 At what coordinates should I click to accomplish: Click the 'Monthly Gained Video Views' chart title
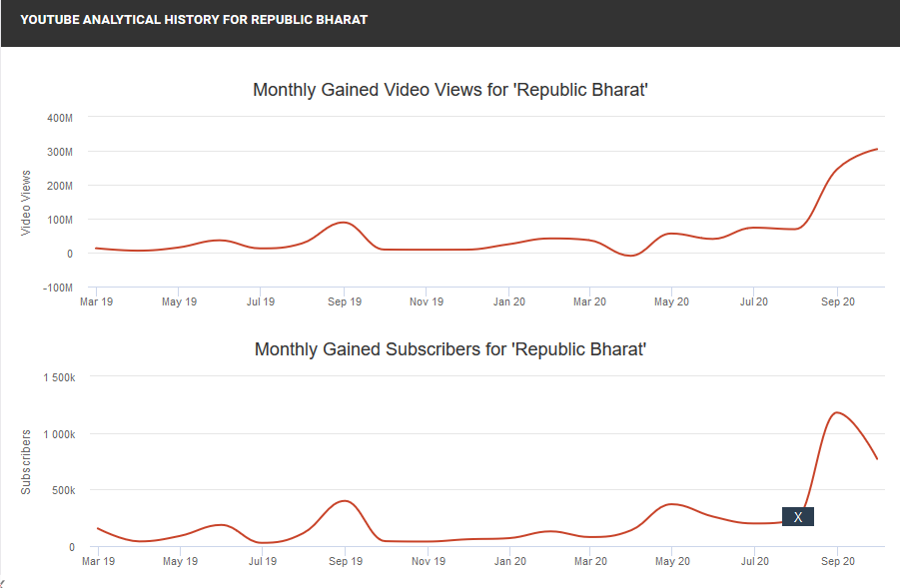coord(451,90)
